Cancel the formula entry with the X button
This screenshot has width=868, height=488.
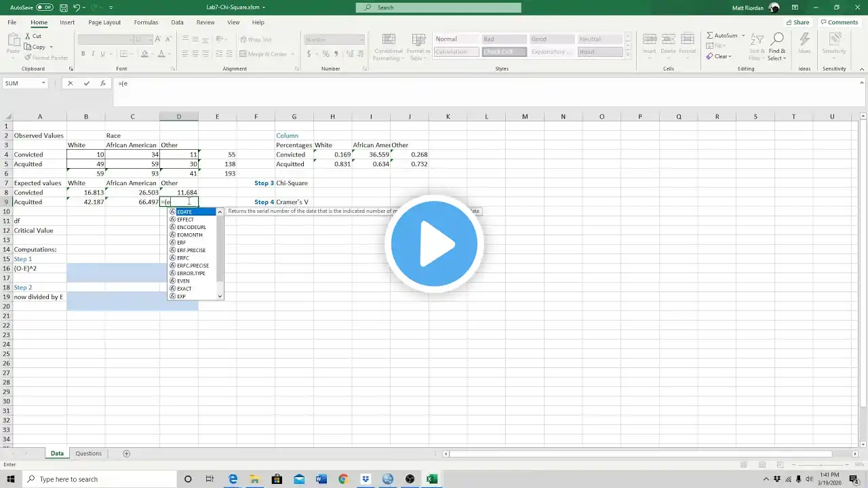(70, 83)
